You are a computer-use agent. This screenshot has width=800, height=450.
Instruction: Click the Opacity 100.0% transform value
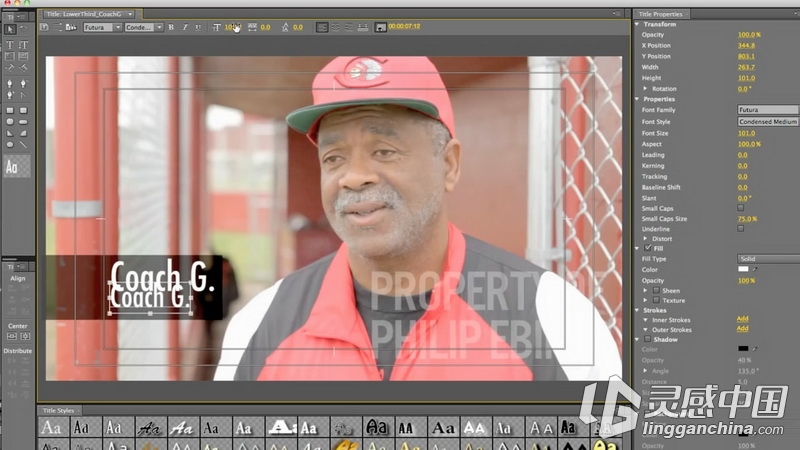[x=749, y=35]
